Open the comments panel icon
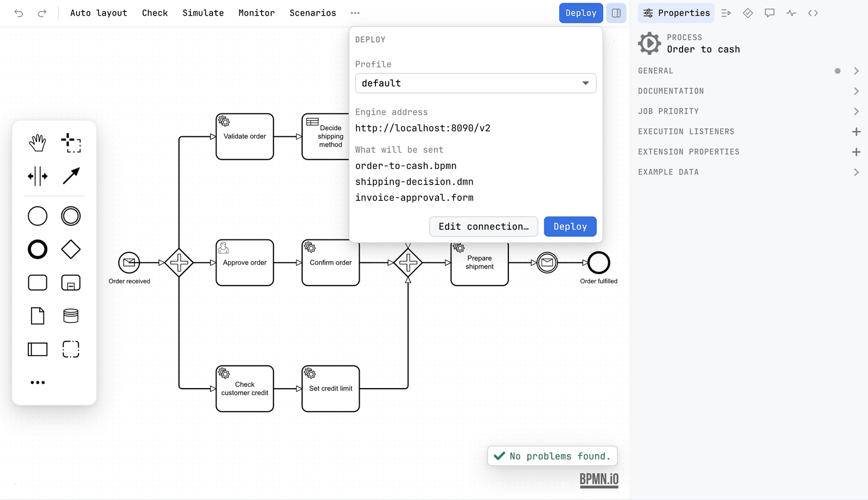The width and height of the screenshot is (868, 500). 769,13
